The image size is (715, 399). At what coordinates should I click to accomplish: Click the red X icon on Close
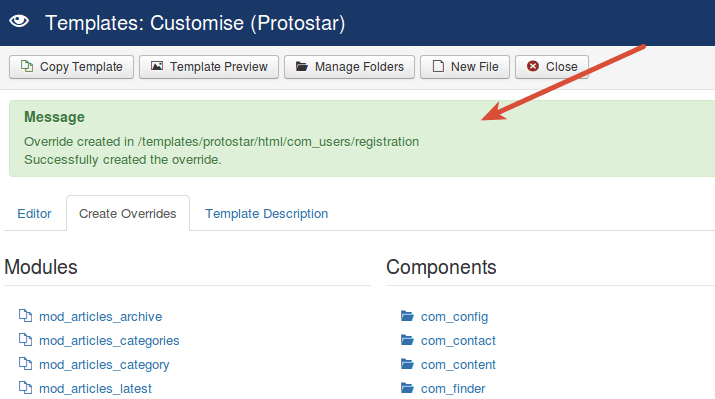(533, 66)
